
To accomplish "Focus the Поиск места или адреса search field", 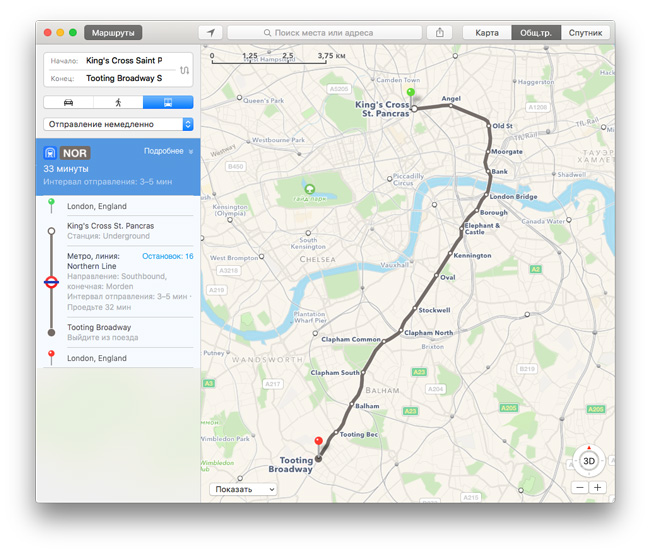I will 324,33.
